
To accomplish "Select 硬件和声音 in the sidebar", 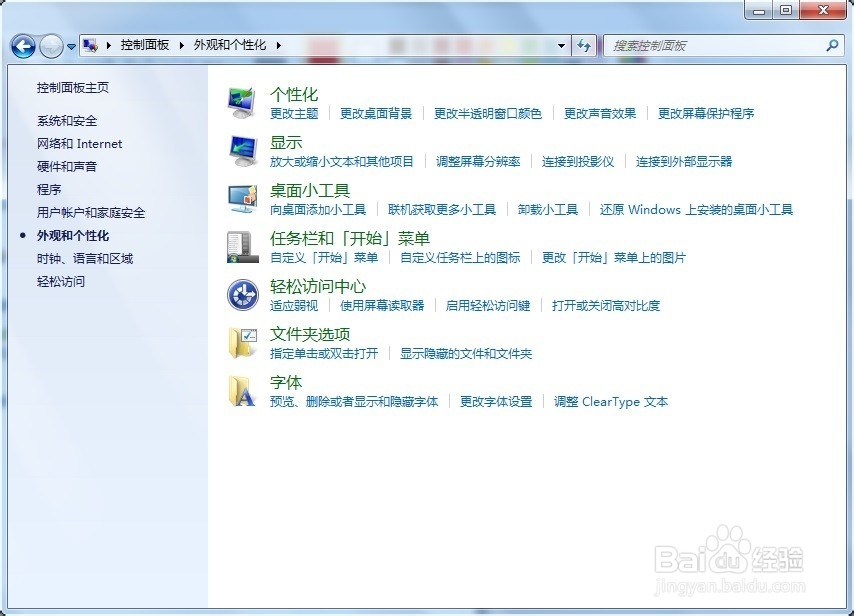I will point(63,166).
